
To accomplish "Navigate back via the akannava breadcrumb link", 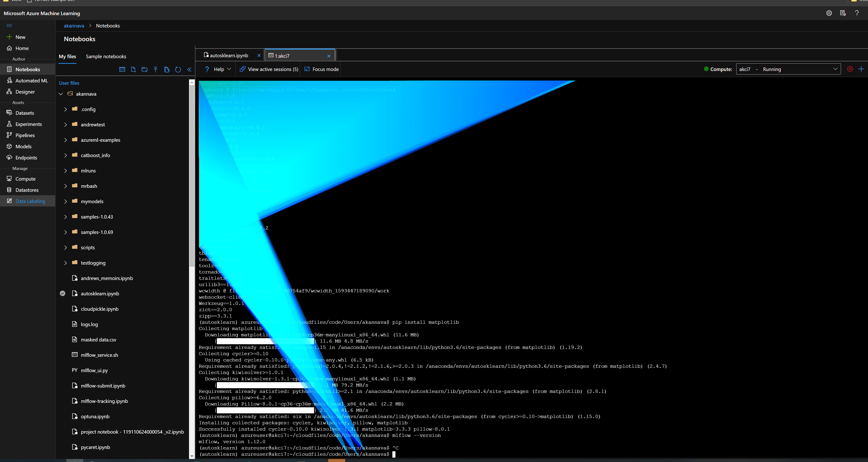I will [74, 26].
